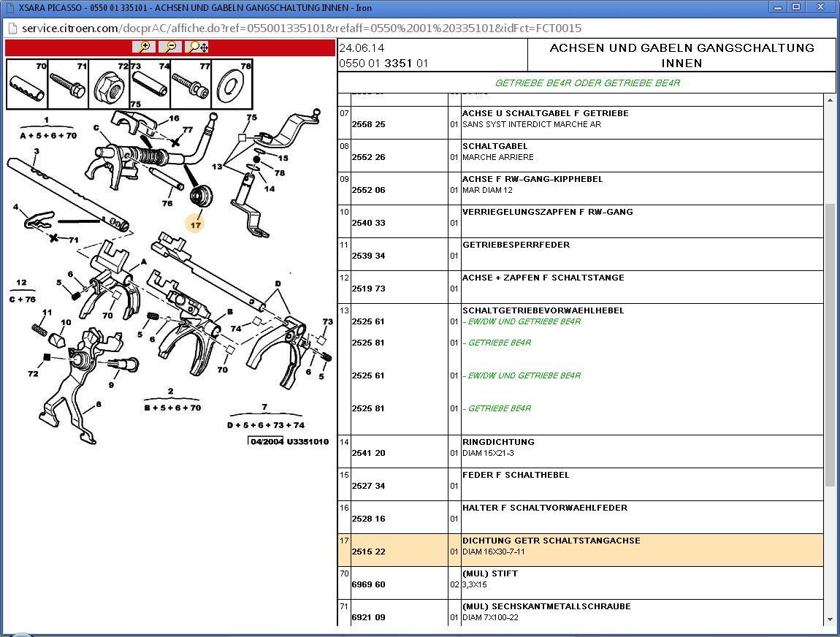Click callout 3 above the shift rod
This screenshot has width=840, height=637.
point(37,151)
